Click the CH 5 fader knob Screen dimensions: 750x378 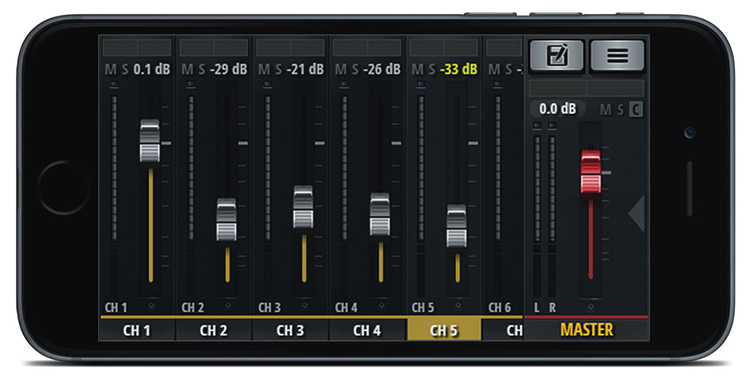pyautogui.click(x=456, y=226)
